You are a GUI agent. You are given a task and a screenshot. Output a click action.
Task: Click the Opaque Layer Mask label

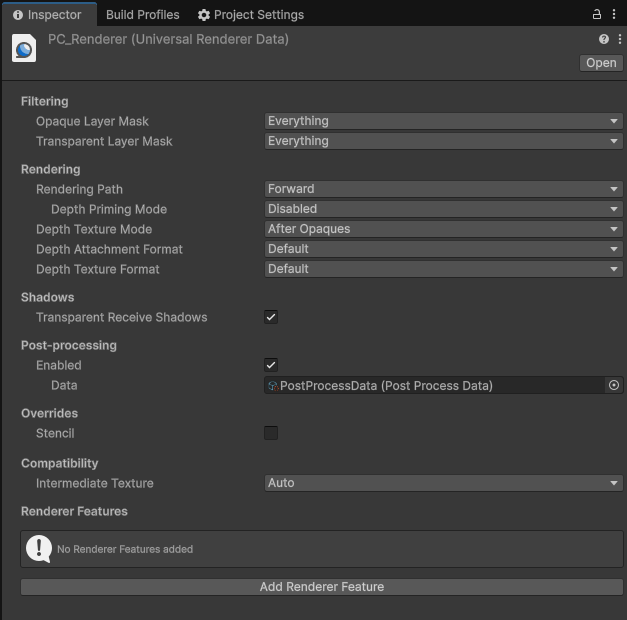[x=92, y=121]
